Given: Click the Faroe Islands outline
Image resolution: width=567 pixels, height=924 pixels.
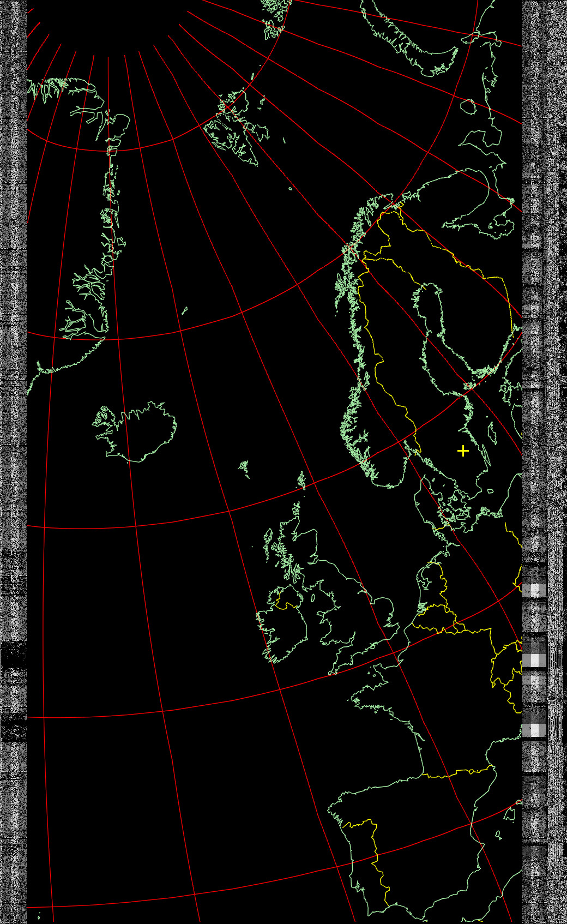Looking at the screenshot, I should click(245, 468).
